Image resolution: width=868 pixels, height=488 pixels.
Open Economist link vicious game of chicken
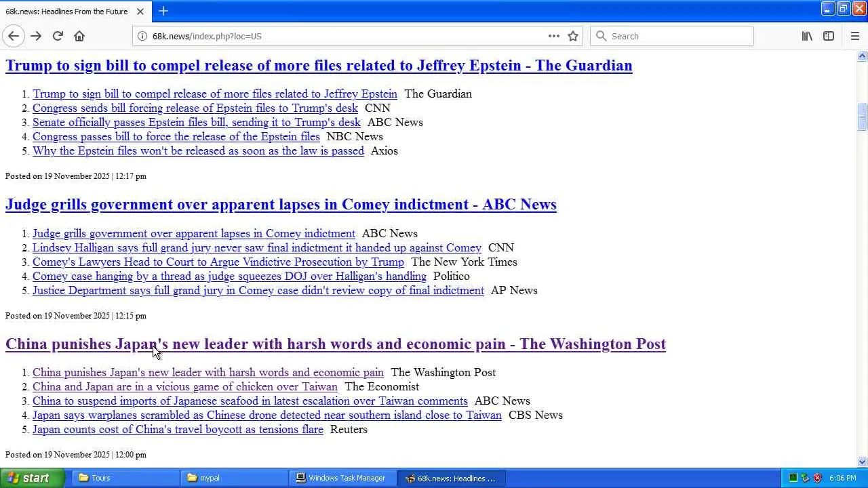click(x=185, y=386)
